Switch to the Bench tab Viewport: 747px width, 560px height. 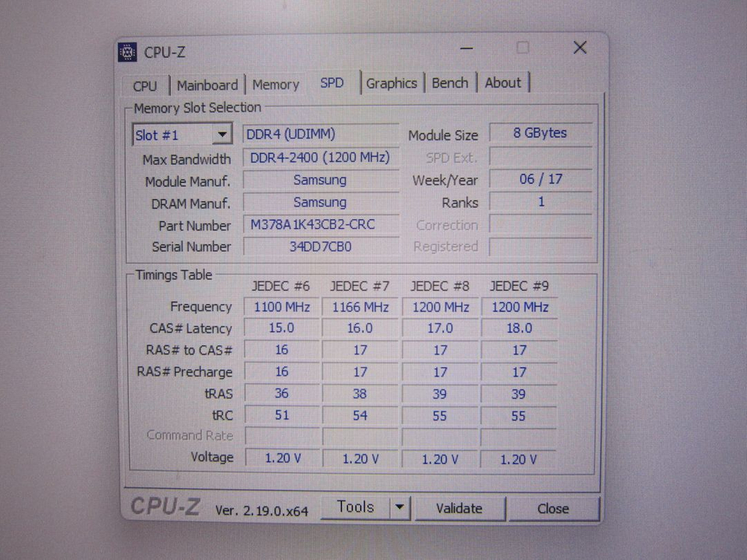(450, 83)
